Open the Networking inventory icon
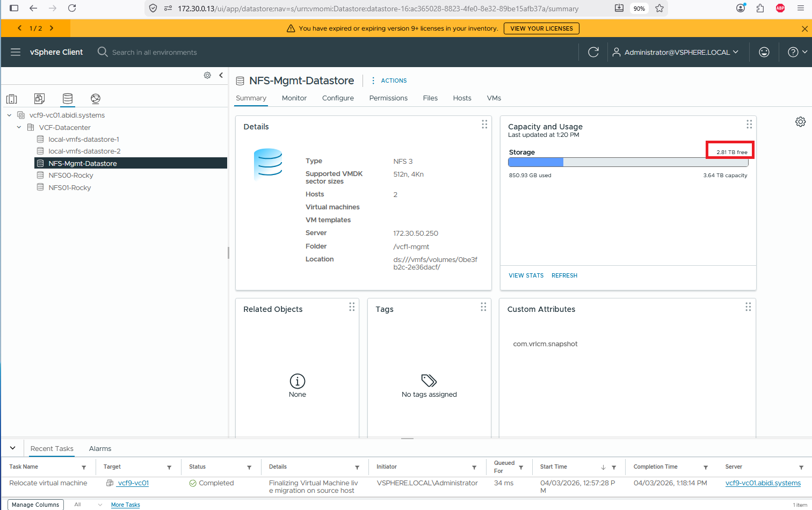 96,99
